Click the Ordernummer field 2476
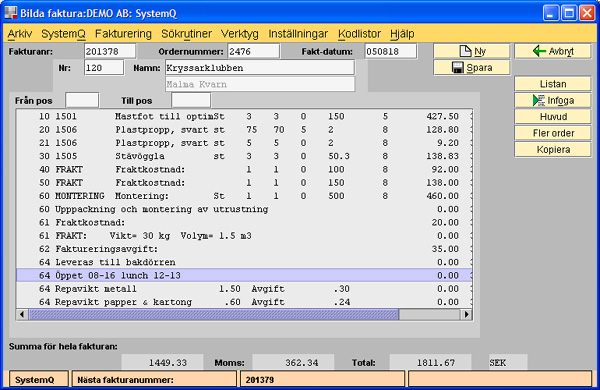This screenshot has height=390, width=600. [254, 51]
